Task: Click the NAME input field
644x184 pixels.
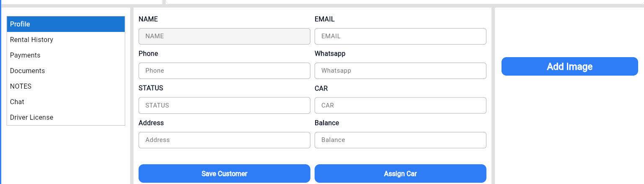Action: [x=224, y=36]
